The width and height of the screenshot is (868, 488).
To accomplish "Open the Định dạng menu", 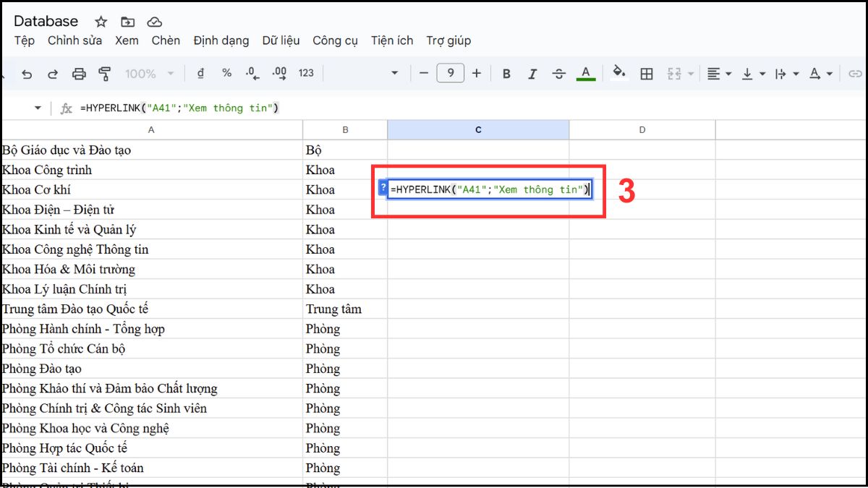I will click(x=221, y=40).
